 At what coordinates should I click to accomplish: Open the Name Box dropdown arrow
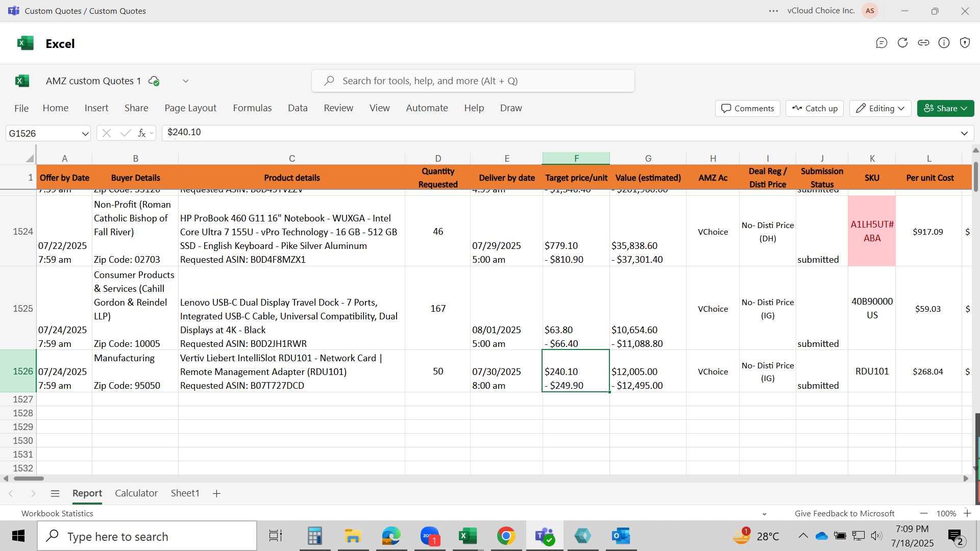pyautogui.click(x=85, y=134)
